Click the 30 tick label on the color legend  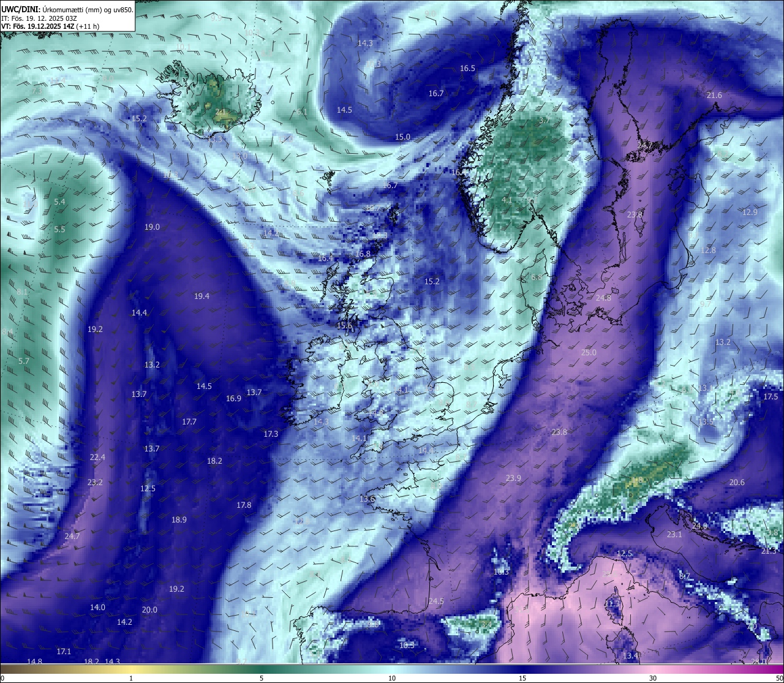click(x=653, y=678)
